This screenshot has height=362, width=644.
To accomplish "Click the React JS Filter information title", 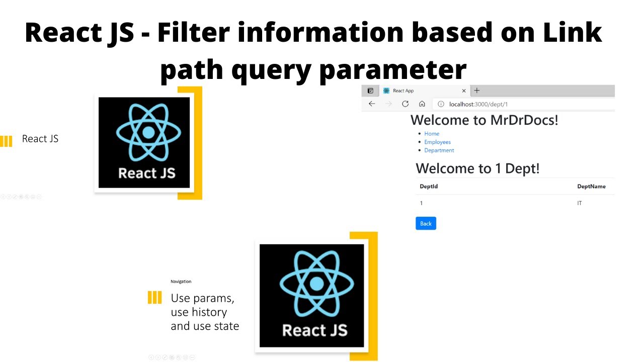I will [x=313, y=51].
